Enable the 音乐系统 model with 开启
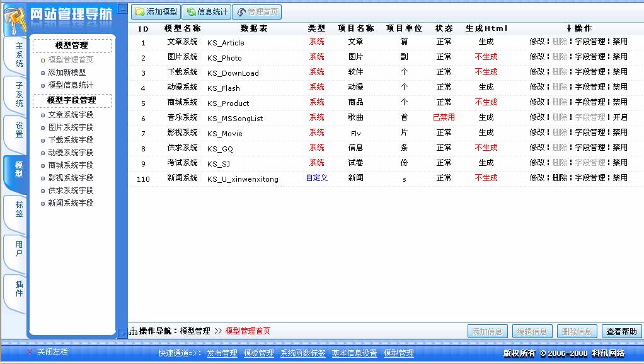The width and height of the screenshot is (644, 364). coord(620,117)
